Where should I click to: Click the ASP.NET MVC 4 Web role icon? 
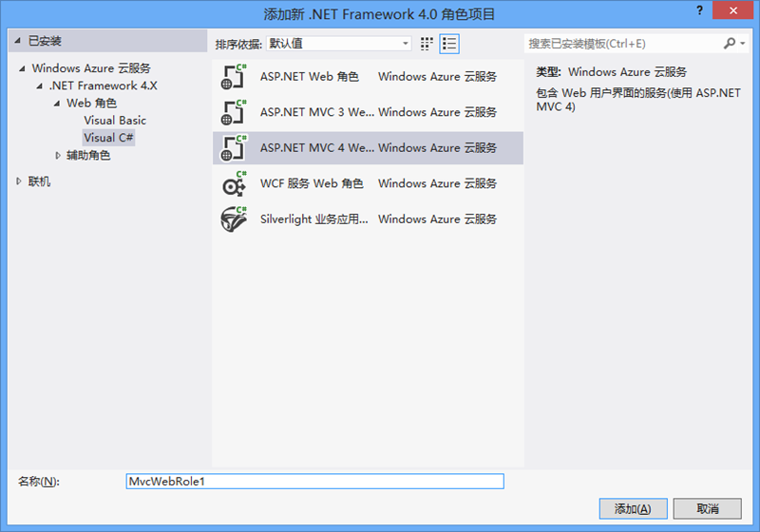click(x=234, y=148)
